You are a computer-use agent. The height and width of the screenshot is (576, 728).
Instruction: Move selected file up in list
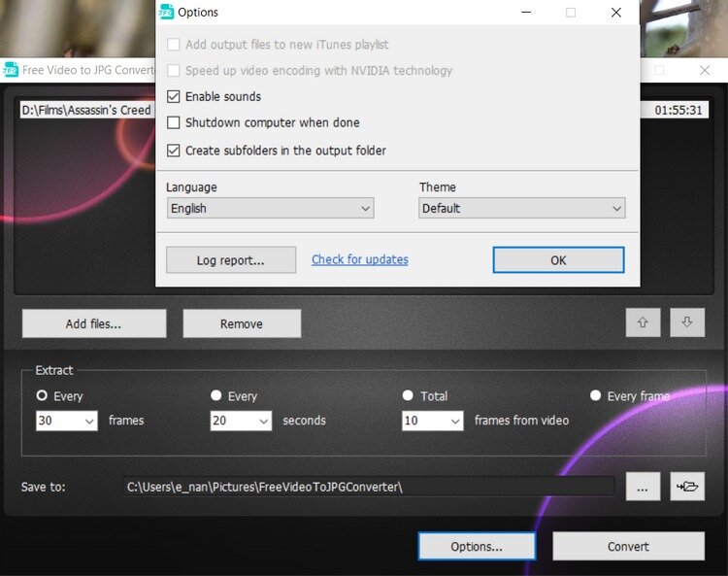click(643, 322)
